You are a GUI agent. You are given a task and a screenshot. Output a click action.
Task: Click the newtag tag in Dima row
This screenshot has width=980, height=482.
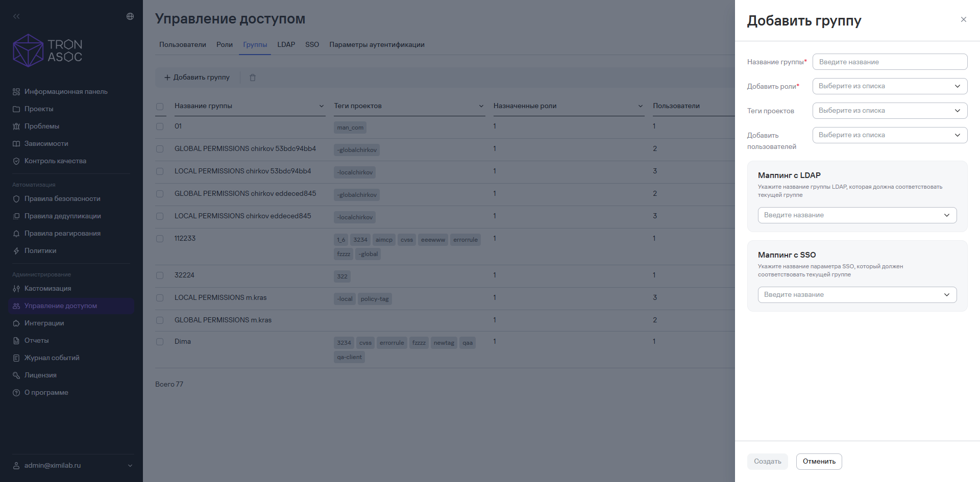(444, 343)
